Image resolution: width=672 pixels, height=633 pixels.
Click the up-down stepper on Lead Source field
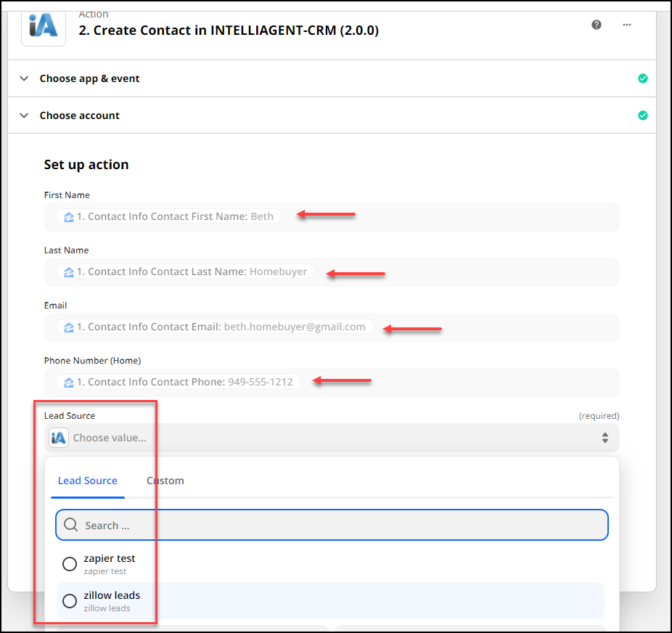tap(605, 437)
